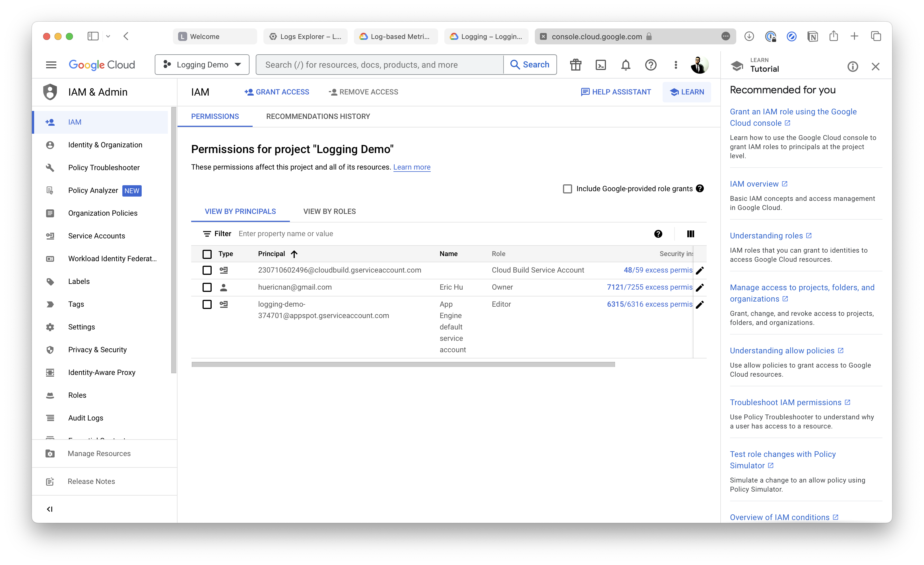Focus the resource search field
The width and height of the screenshot is (924, 565).
pyautogui.click(x=379, y=65)
